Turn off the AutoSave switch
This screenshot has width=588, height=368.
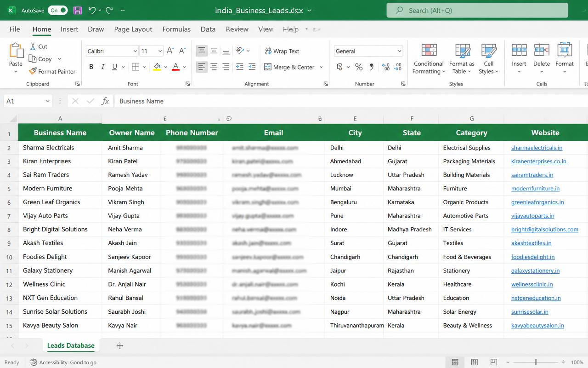[x=58, y=10]
